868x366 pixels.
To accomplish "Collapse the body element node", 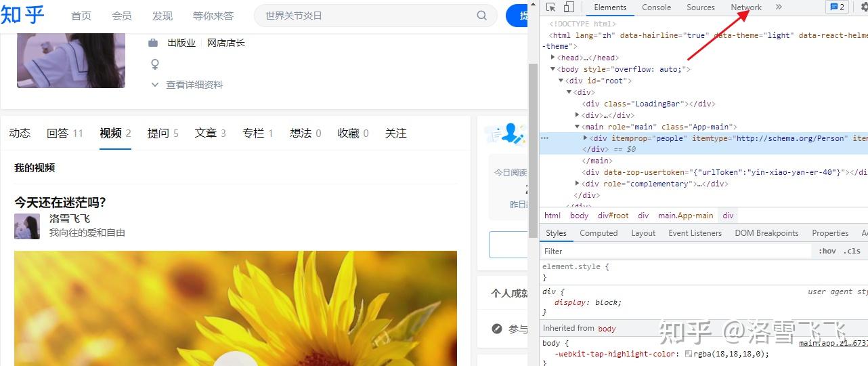I will pos(553,69).
